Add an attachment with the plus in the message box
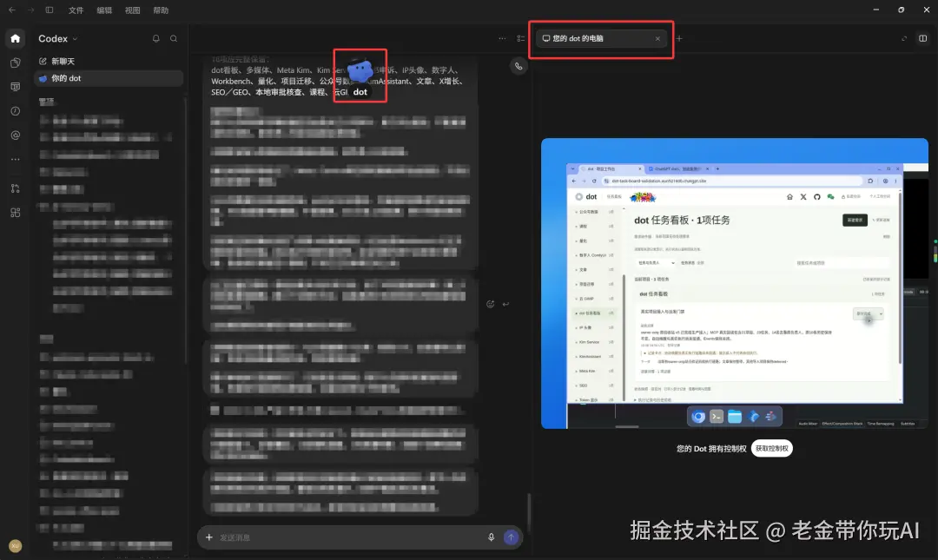Screen dimensions: 938x560 208,537
